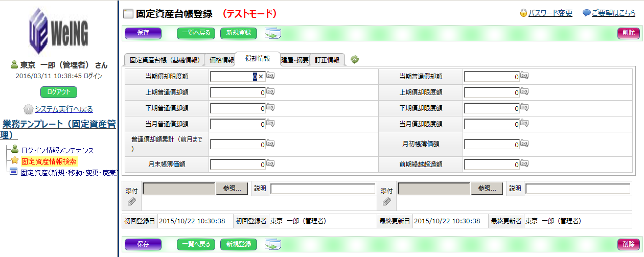Screen dimensions: 644x257
Task: Click the green ログアウト button
Action: 58,92
